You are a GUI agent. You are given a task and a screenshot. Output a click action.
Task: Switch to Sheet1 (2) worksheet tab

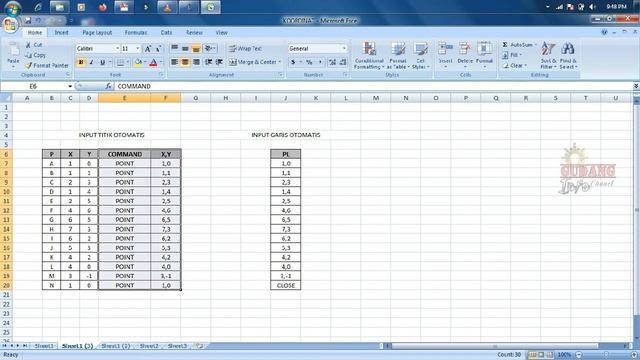click(x=116, y=346)
